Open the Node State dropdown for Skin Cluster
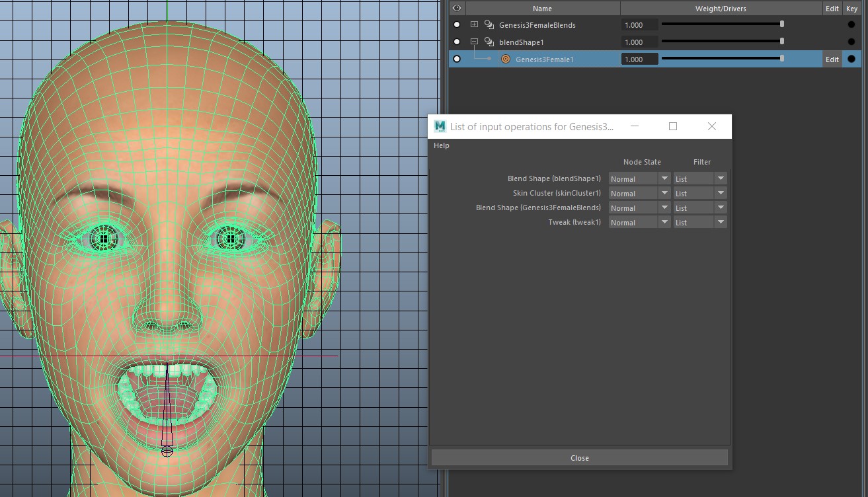Image resolution: width=868 pixels, height=497 pixels. click(639, 193)
